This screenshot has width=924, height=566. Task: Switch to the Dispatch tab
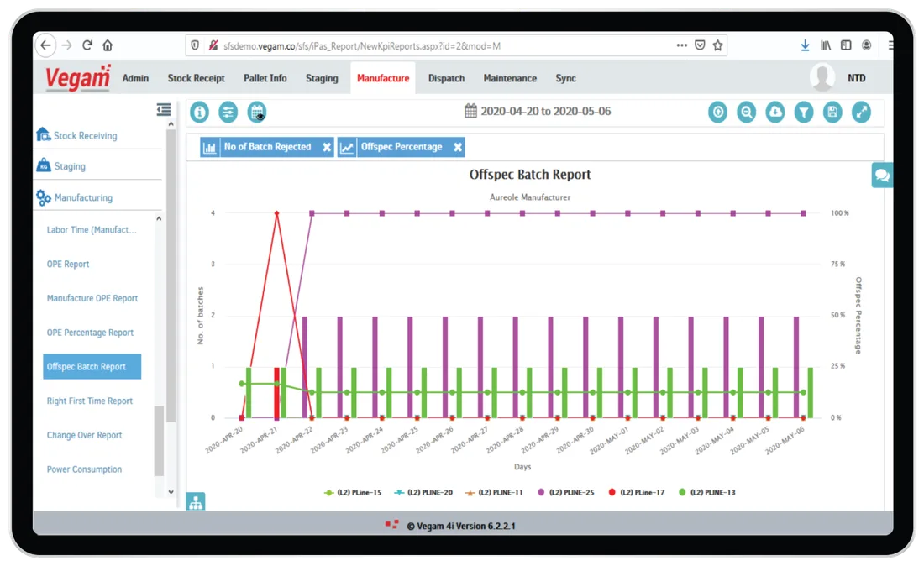click(x=446, y=78)
